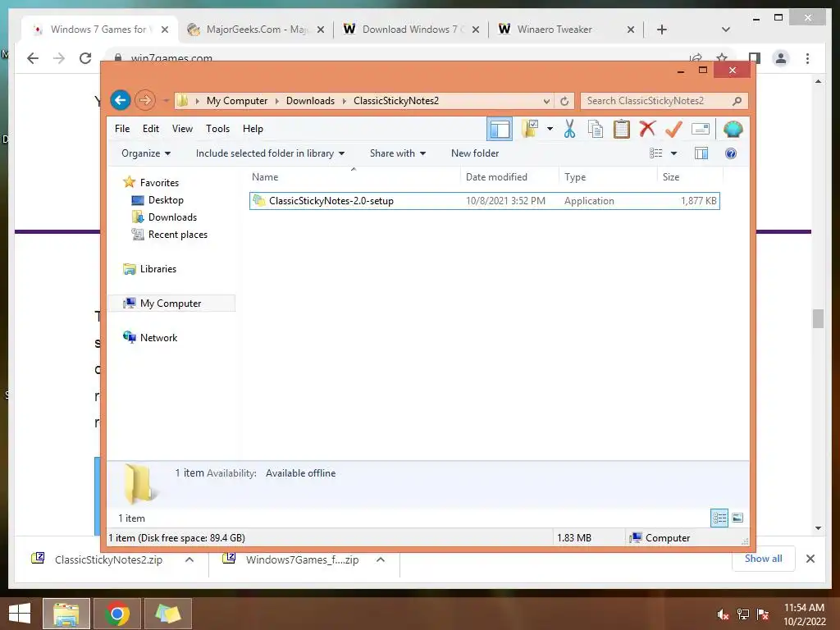Go back with the blue arrow button
This screenshot has height=630, width=840.
point(121,100)
